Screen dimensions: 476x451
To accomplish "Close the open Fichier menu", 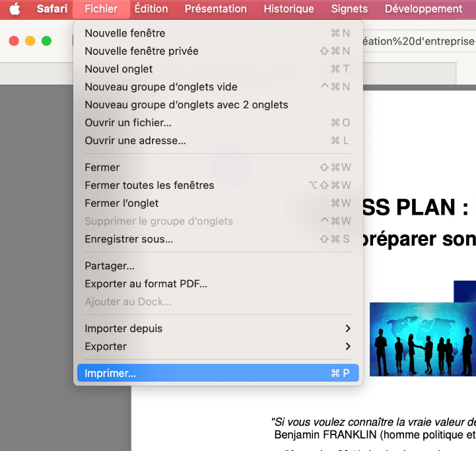I will [101, 9].
